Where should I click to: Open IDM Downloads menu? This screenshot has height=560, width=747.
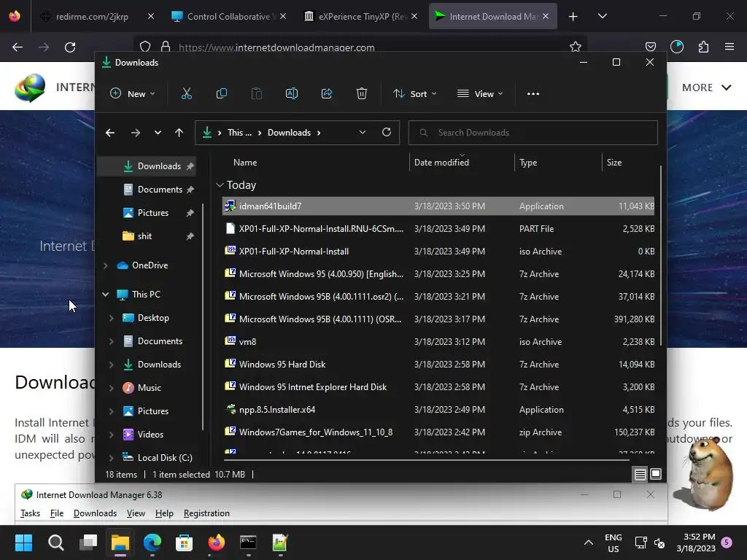[95, 513]
